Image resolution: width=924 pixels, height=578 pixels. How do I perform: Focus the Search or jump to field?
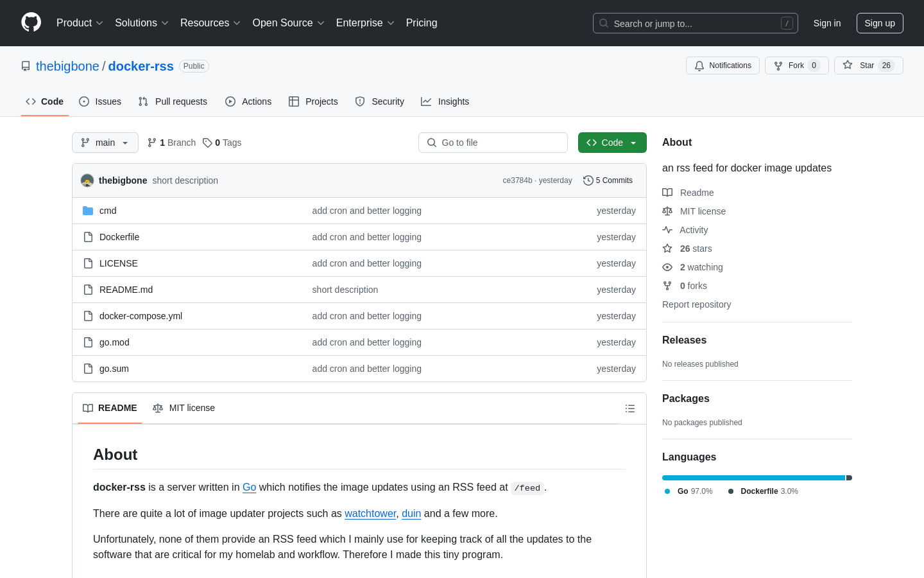point(696,23)
